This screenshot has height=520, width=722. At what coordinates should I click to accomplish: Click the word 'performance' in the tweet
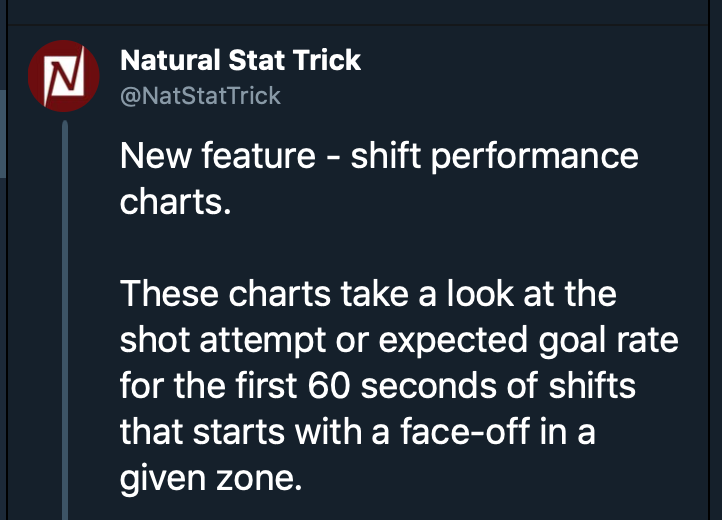[535, 157]
